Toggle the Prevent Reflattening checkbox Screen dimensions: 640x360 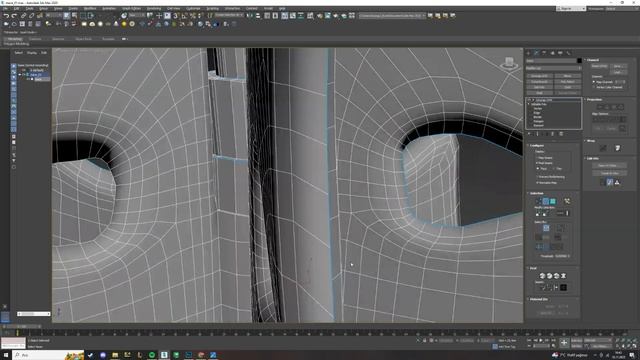pos(551,177)
